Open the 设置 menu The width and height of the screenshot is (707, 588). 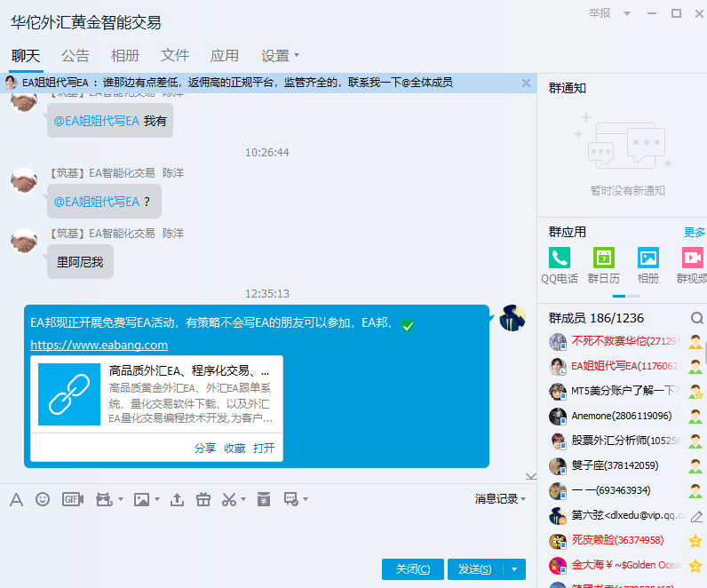[281, 55]
